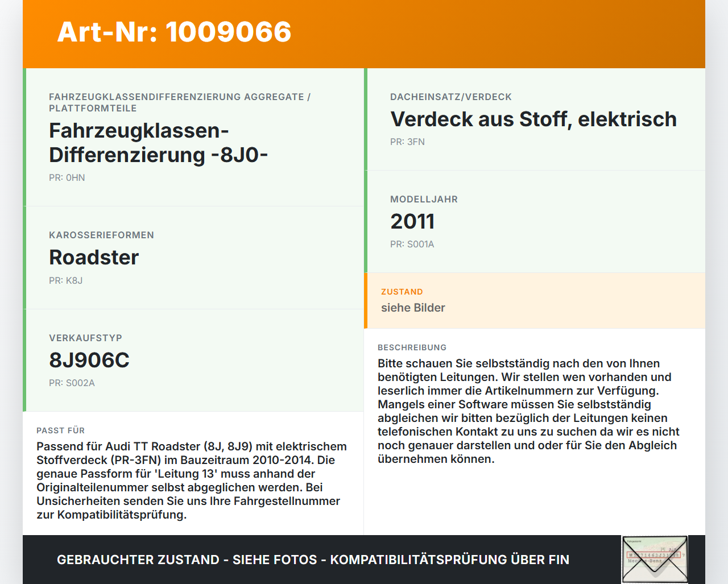Click the Passt für section label
Screen dimensions: 728x584
click(61, 430)
